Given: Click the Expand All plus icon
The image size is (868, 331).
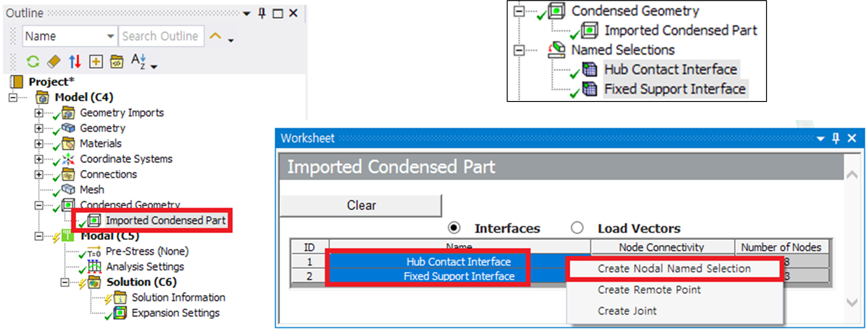Looking at the screenshot, I should pyautogui.click(x=96, y=61).
